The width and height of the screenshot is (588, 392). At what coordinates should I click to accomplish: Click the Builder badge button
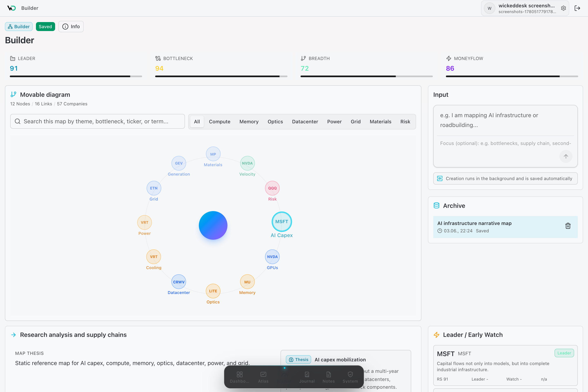pyautogui.click(x=19, y=27)
